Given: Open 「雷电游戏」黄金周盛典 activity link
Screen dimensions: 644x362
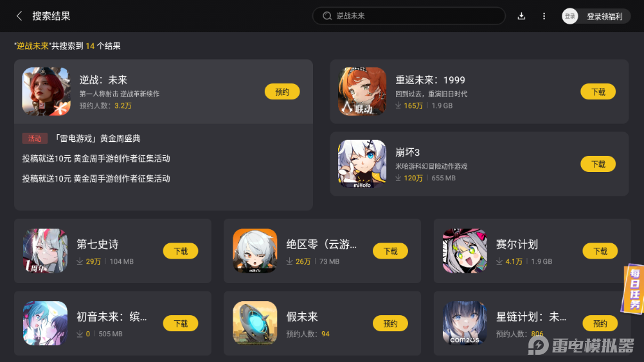Looking at the screenshot, I should tap(97, 139).
